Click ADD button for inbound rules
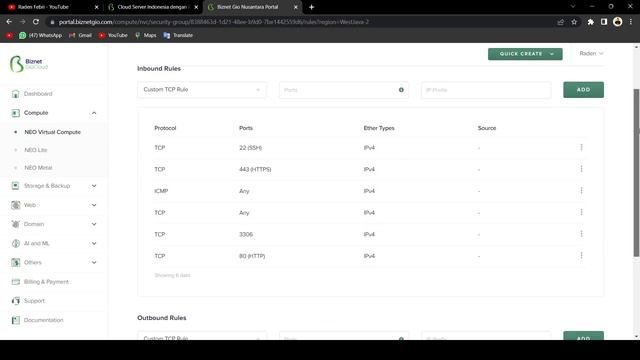This screenshot has height=360, width=640. click(583, 90)
